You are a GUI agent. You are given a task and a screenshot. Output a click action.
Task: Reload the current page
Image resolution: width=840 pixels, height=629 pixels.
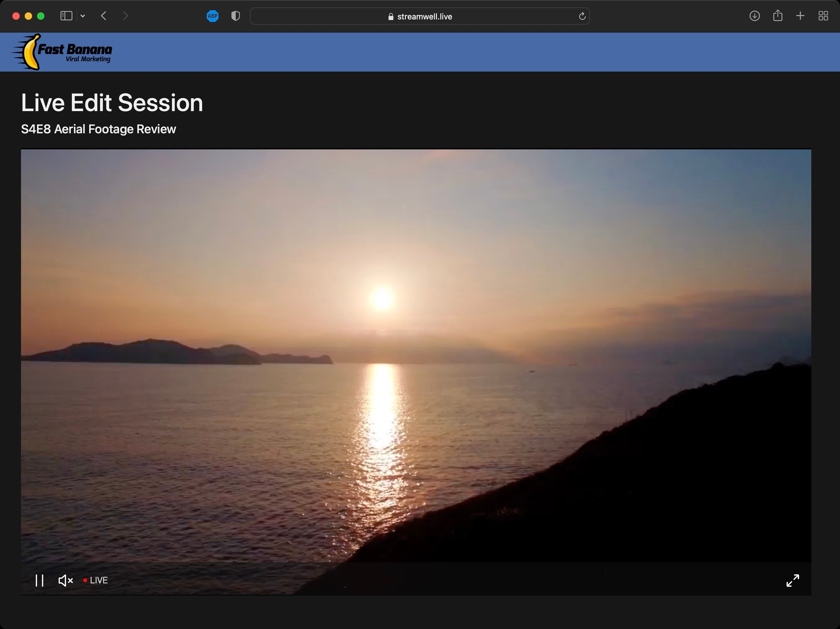[582, 16]
